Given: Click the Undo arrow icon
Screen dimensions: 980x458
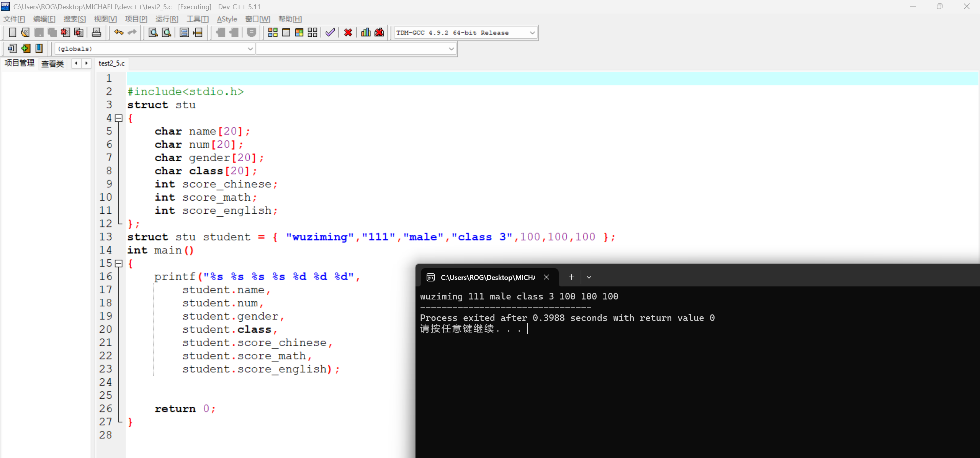Looking at the screenshot, I should pos(118,33).
